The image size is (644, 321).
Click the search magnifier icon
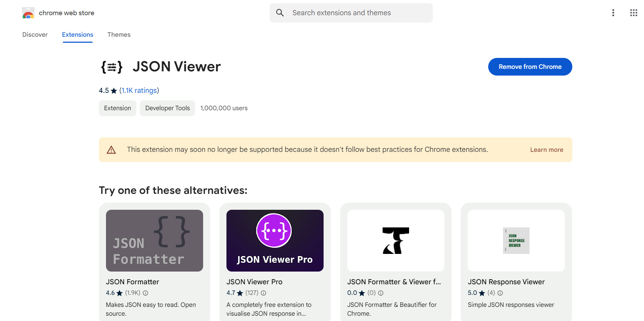280,13
